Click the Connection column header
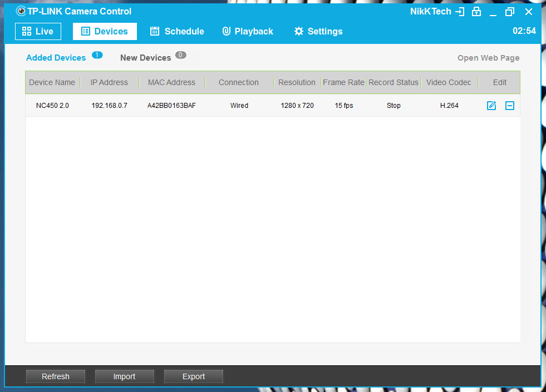546x392 pixels. 239,82
